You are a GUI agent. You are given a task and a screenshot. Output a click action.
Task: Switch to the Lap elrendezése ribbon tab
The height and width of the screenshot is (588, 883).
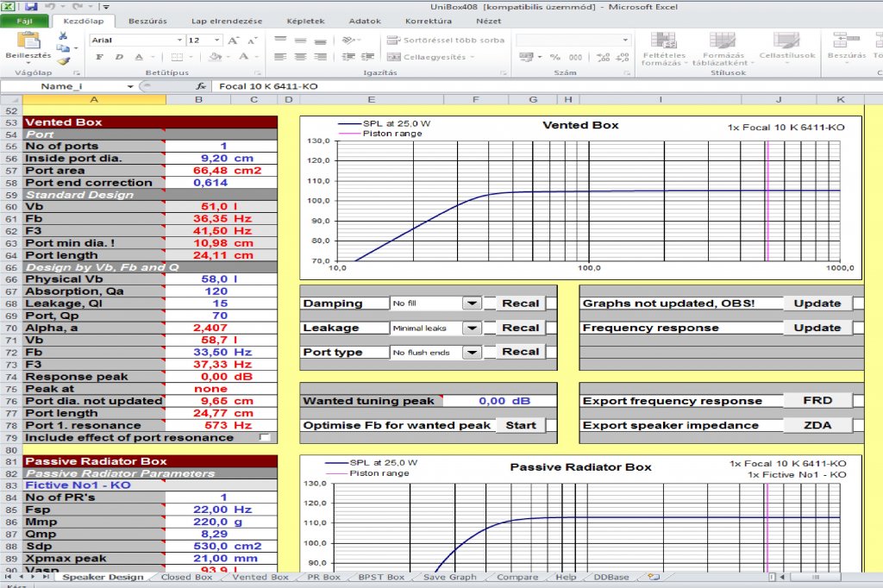point(227,21)
